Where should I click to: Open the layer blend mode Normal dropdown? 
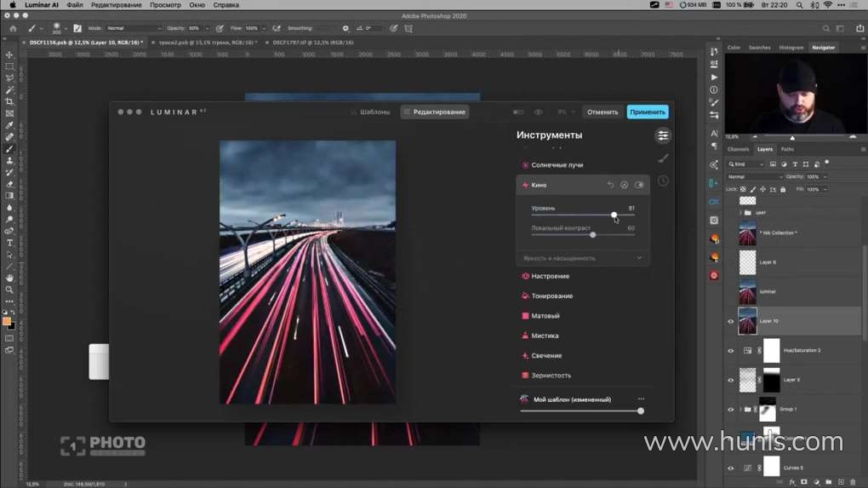754,177
